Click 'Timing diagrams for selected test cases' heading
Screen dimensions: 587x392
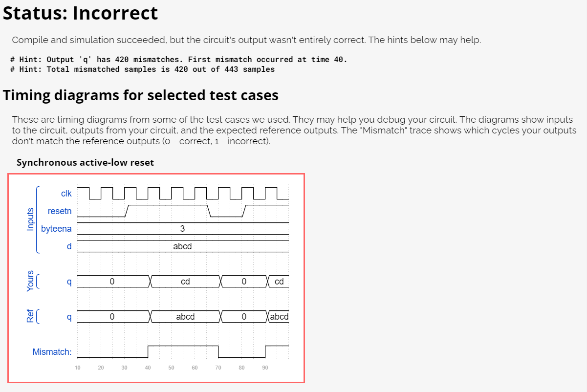[x=141, y=95]
